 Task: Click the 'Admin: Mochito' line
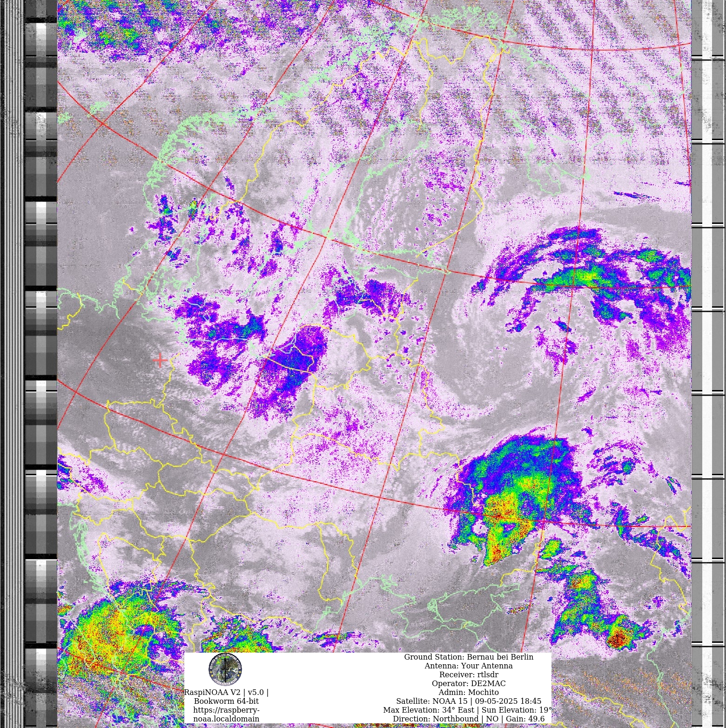(x=469, y=692)
